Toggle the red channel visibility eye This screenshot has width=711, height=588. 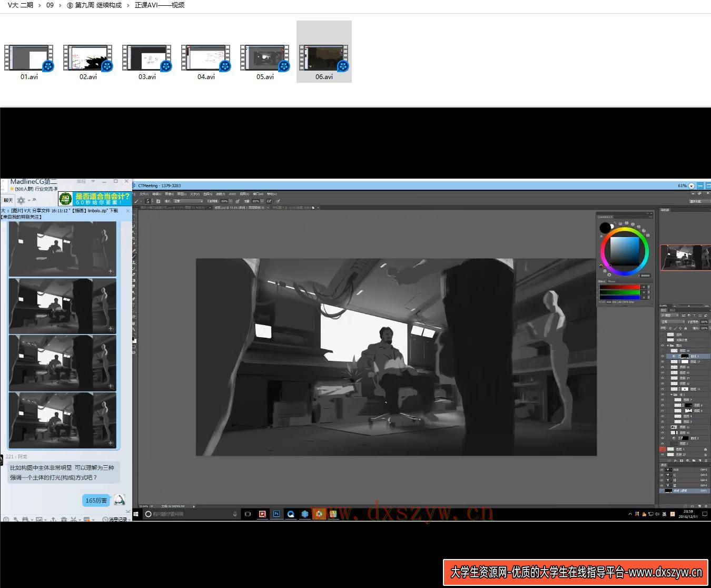661,475
